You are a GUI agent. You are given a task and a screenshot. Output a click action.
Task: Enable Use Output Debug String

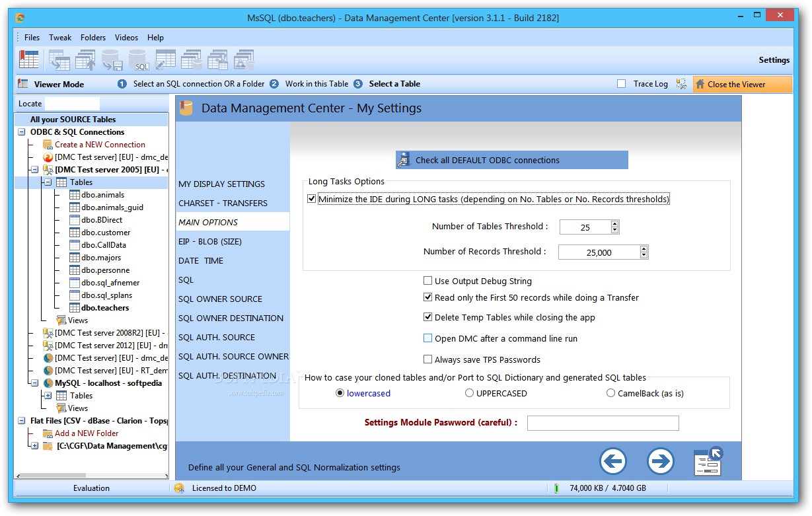[428, 281]
